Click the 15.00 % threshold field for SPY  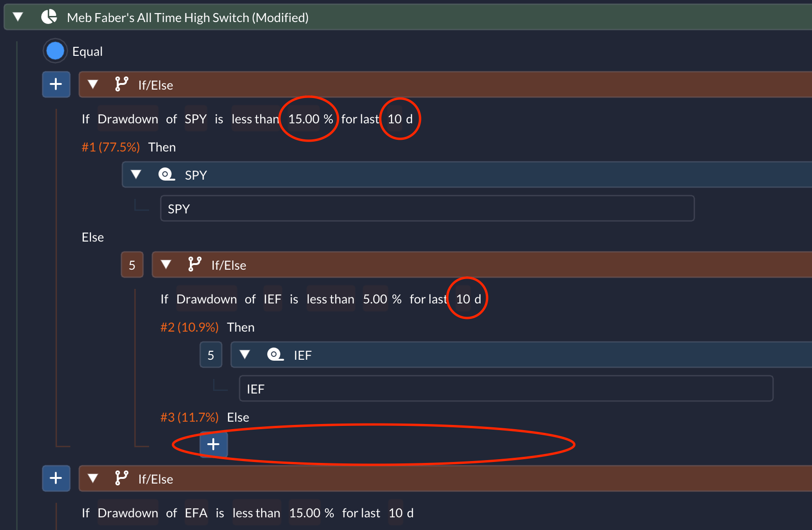pyautogui.click(x=310, y=119)
